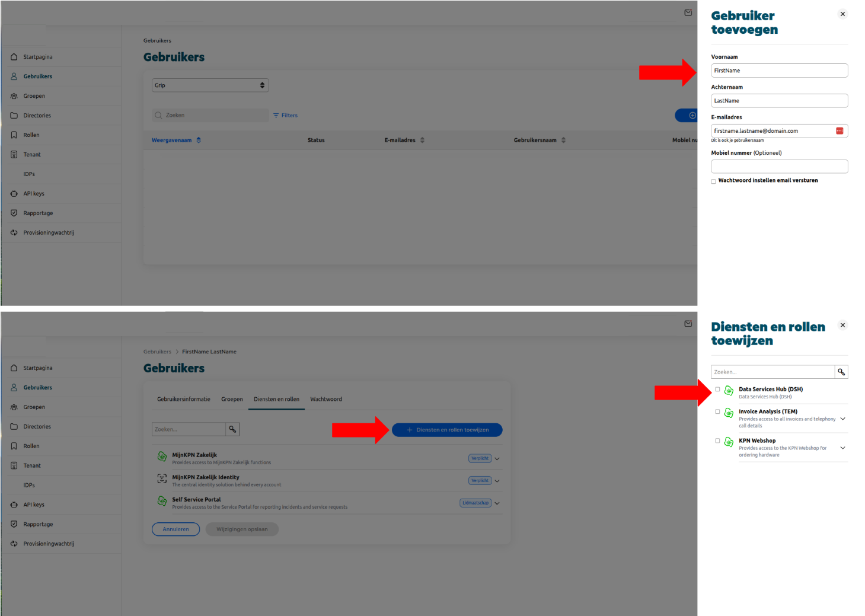Switch to the Wachtwoord tab
Image resolution: width=865 pixels, height=616 pixels.
tap(326, 400)
